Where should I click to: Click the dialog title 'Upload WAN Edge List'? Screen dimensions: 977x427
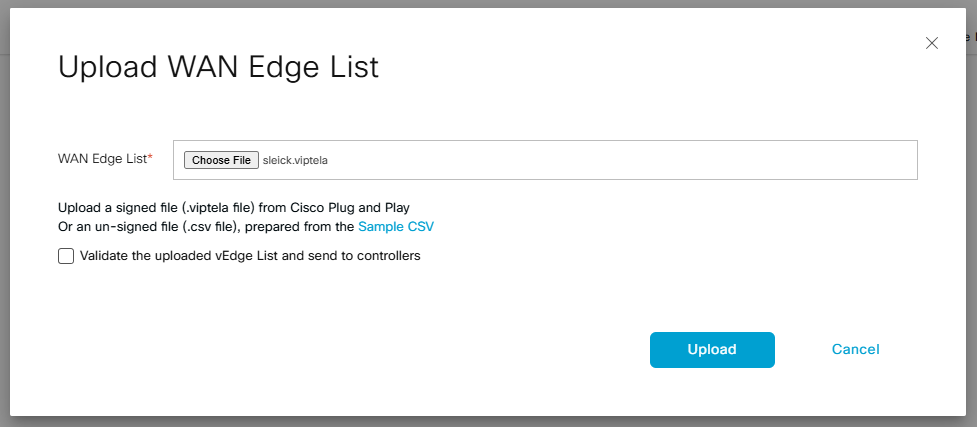(x=219, y=67)
